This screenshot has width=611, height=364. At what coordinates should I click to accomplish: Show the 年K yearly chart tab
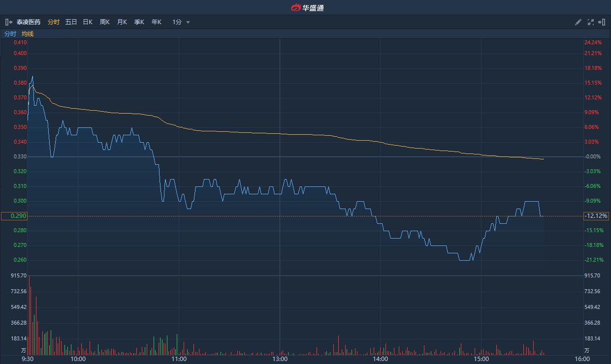pos(157,22)
